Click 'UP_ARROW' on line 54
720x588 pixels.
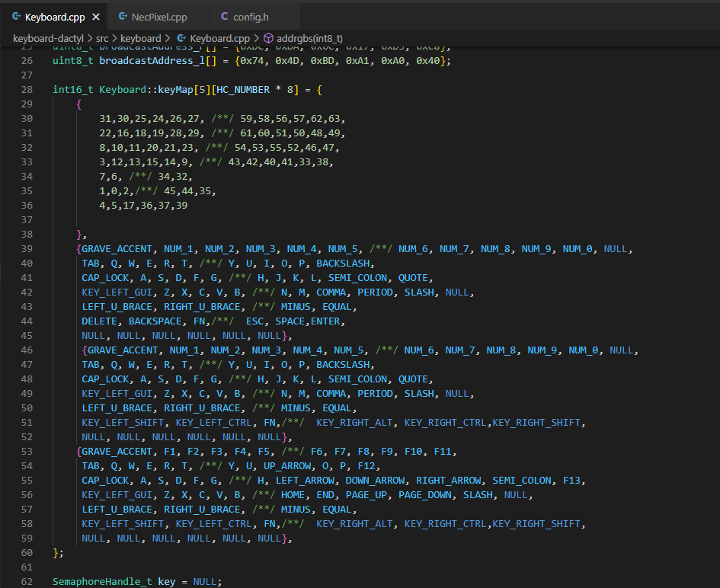point(287,466)
